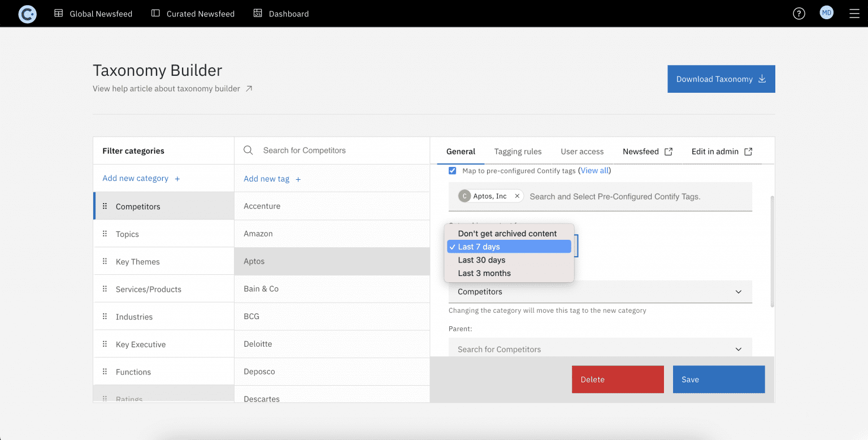Switch to the User access tab
This screenshot has width=868, height=440.
[x=582, y=152]
